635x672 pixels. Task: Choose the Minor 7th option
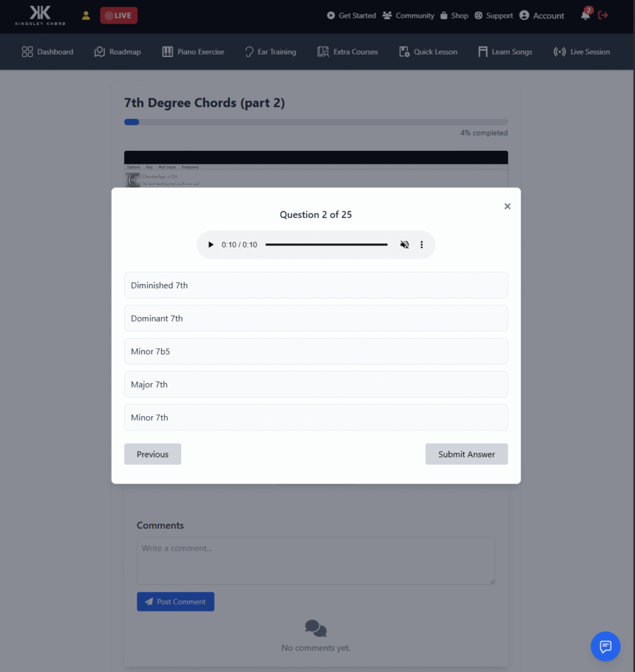click(x=316, y=417)
